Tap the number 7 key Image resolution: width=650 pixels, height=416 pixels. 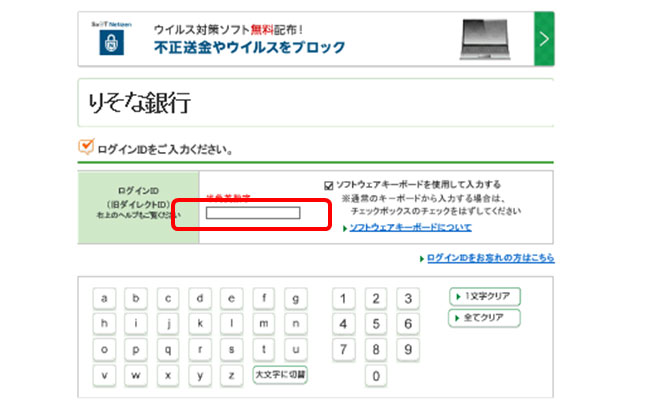tap(343, 350)
